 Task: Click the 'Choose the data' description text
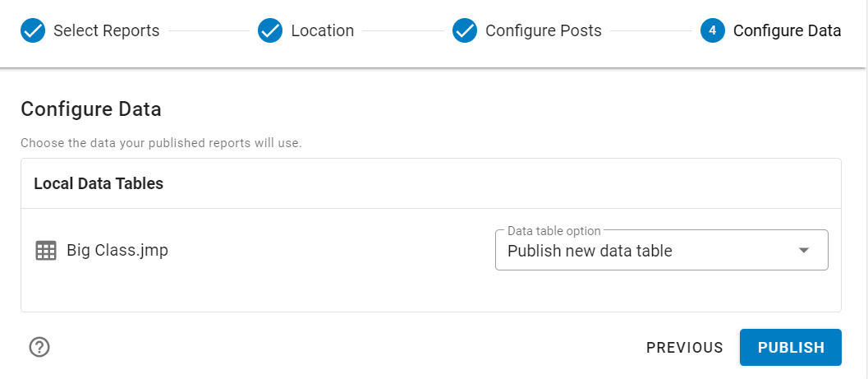pos(161,143)
